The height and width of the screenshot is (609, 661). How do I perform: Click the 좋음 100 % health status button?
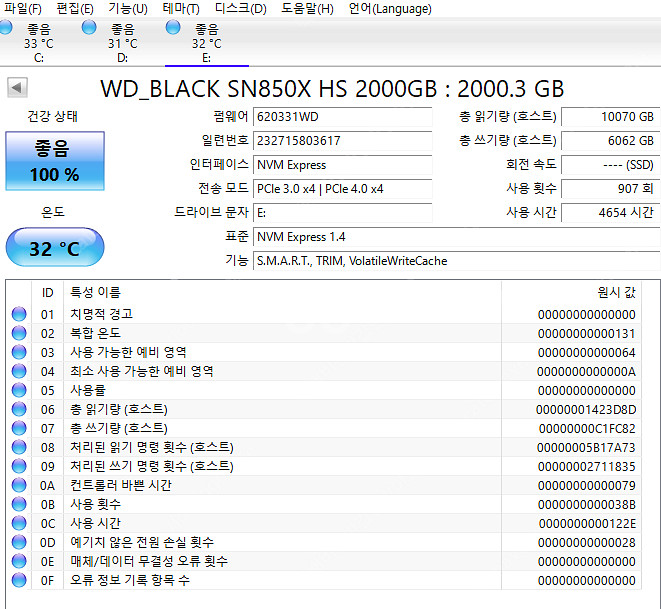click(x=55, y=161)
